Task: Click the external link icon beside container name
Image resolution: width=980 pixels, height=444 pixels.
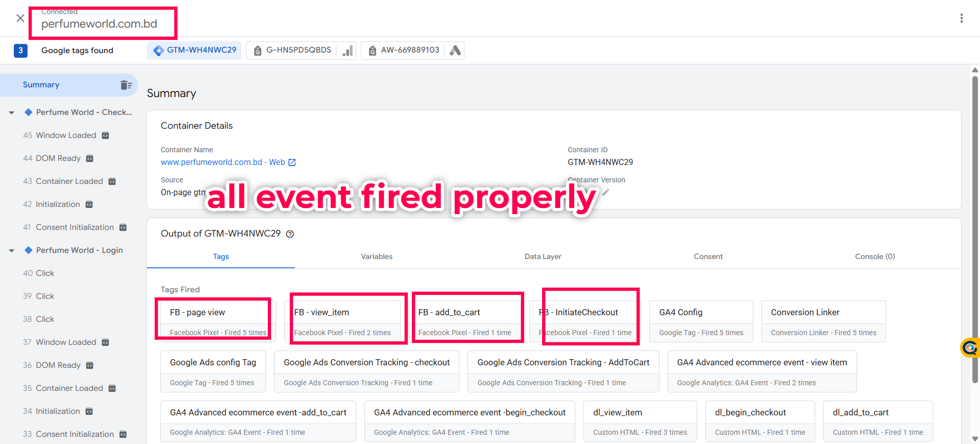Action: tap(292, 162)
